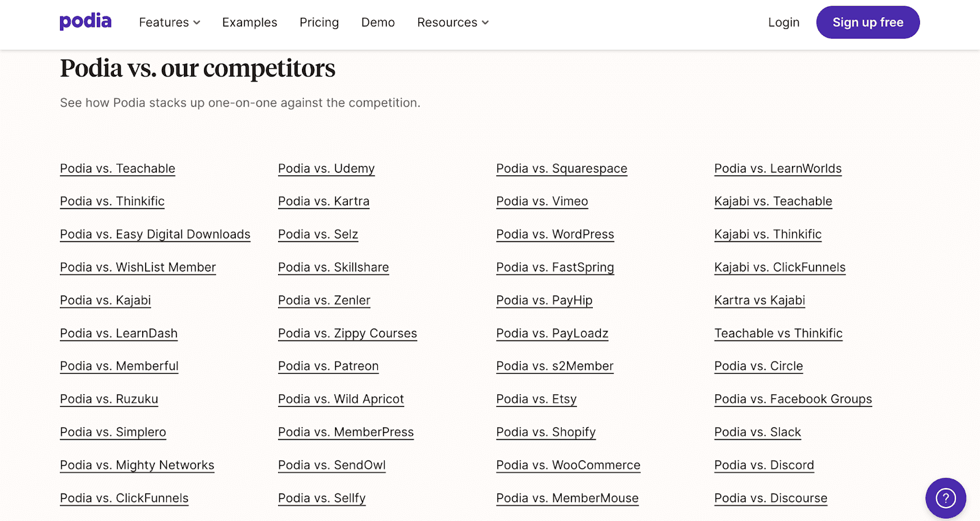980x521 pixels.
Task: Open Podia vs. Mighty Networks link
Action: click(137, 465)
